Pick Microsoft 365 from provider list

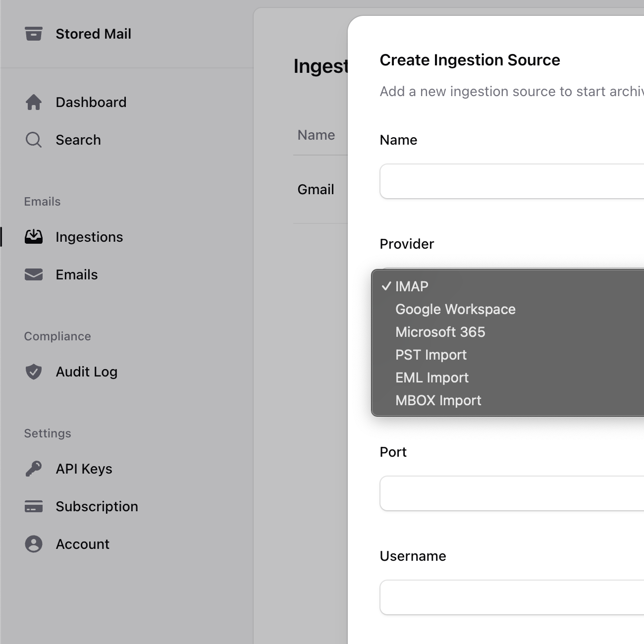440,332
